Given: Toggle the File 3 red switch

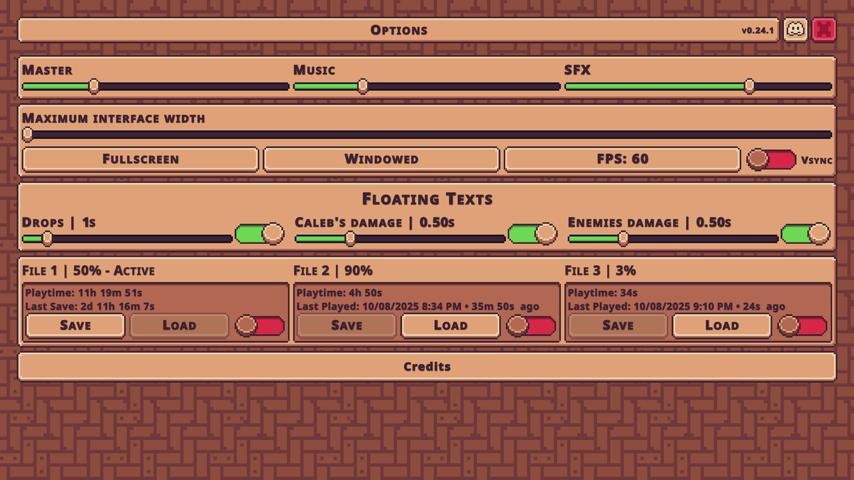Looking at the screenshot, I should (803, 325).
